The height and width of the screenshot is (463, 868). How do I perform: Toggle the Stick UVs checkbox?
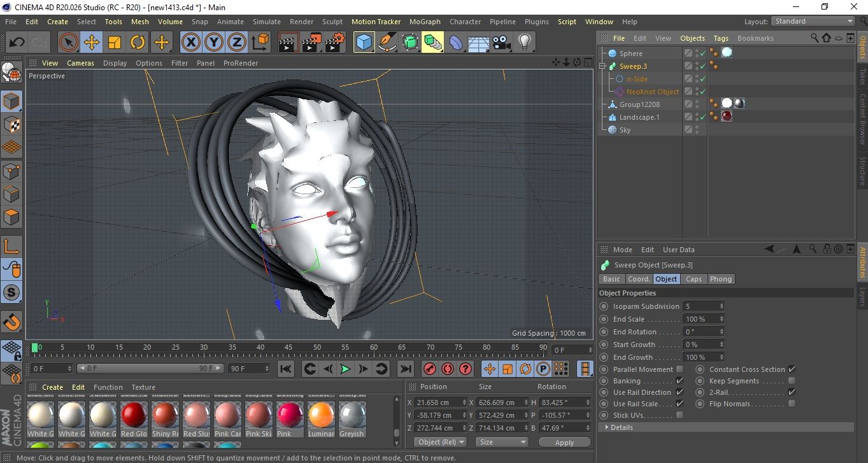tap(679, 415)
